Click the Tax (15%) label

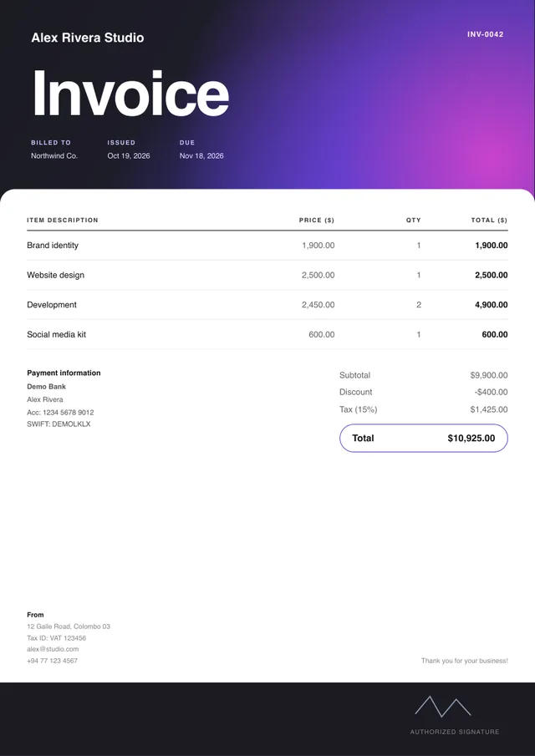point(358,409)
